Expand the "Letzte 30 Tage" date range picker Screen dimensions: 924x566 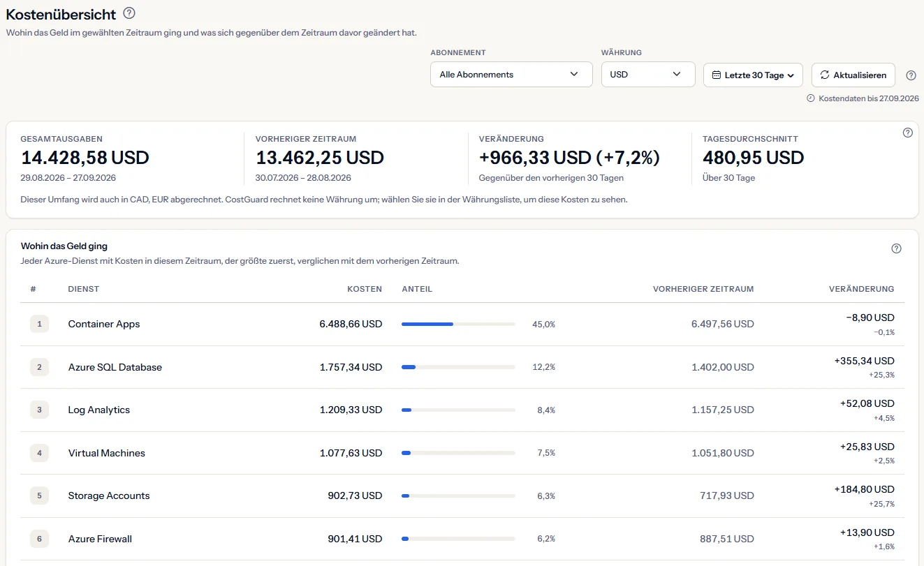click(753, 75)
